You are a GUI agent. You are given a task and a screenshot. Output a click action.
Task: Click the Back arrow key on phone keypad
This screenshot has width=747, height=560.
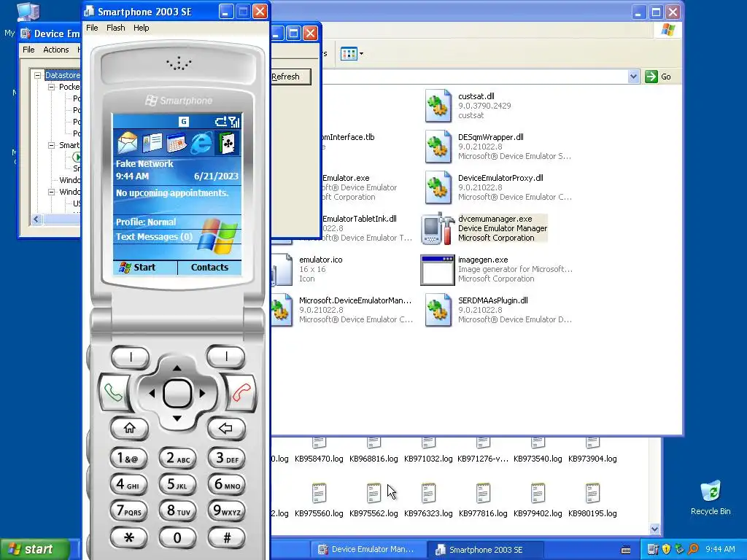point(226,428)
